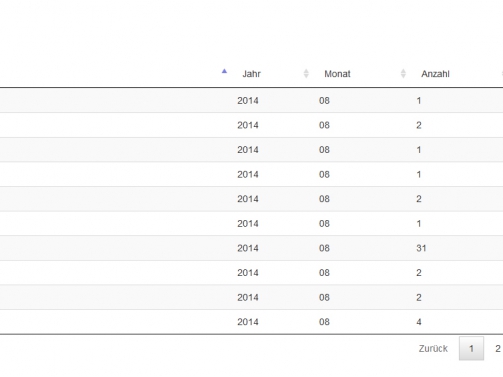Click the Anzahl value 31
The image size is (503, 377).
coord(421,248)
